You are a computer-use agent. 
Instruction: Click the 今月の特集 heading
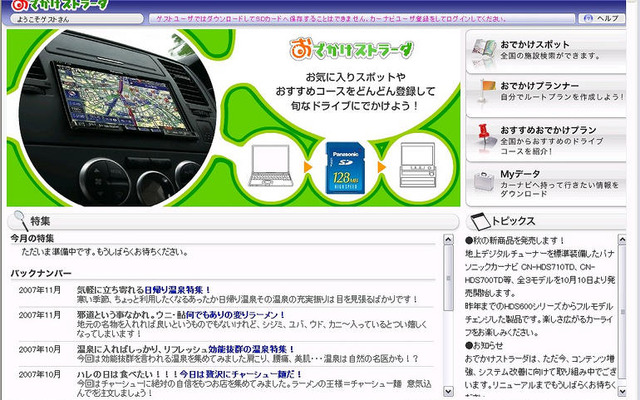(32, 238)
